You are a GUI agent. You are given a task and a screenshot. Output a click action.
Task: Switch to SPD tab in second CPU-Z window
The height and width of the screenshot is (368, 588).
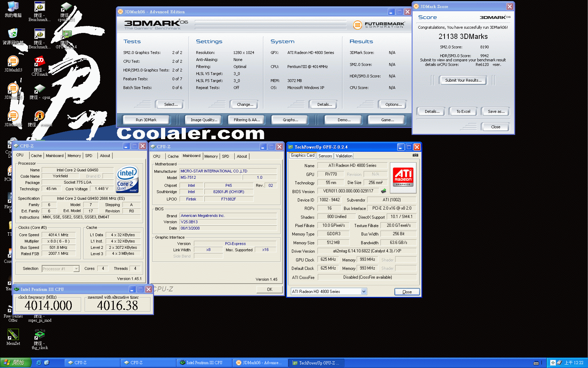click(226, 156)
